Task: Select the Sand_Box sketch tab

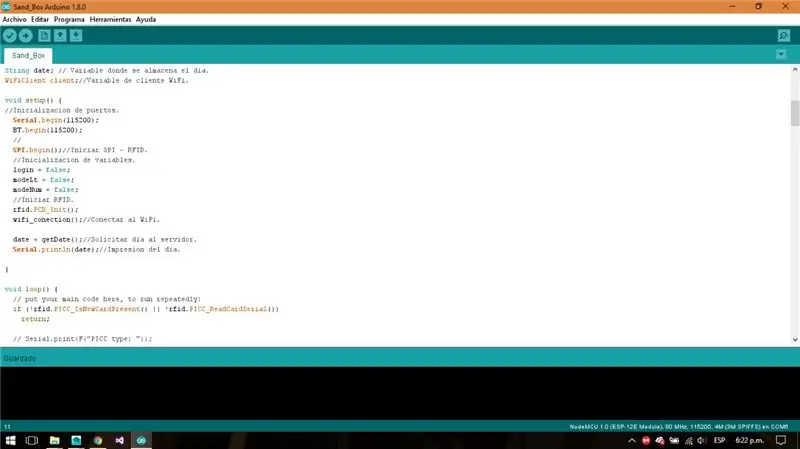Action: pos(28,55)
